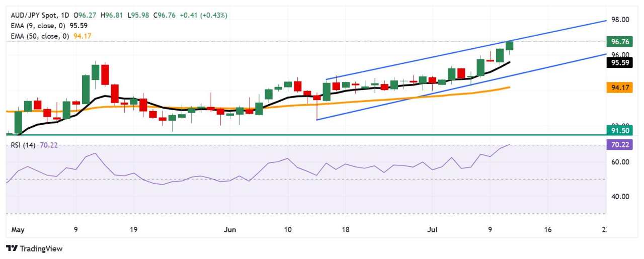The image size is (644, 259).
Task: Click the green 96.76 current price label
Action: (x=618, y=42)
